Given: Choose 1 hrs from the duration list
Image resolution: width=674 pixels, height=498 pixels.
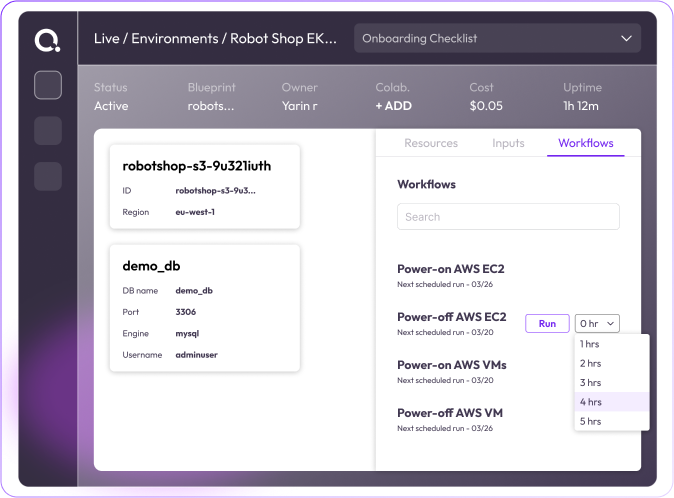Looking at the screenshot, I should pos(590,344).
